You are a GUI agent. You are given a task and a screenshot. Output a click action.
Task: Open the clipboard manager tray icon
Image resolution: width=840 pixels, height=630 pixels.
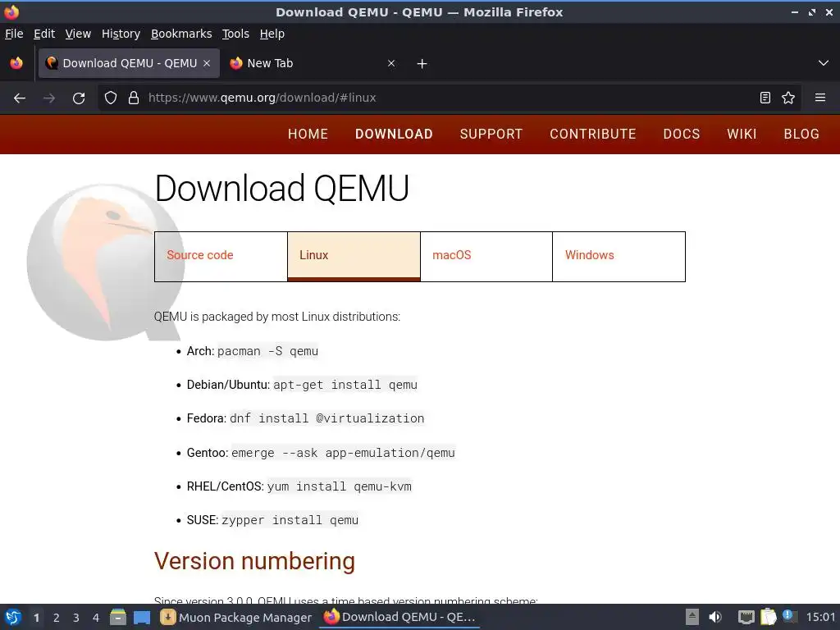click(x=768, y=617)
